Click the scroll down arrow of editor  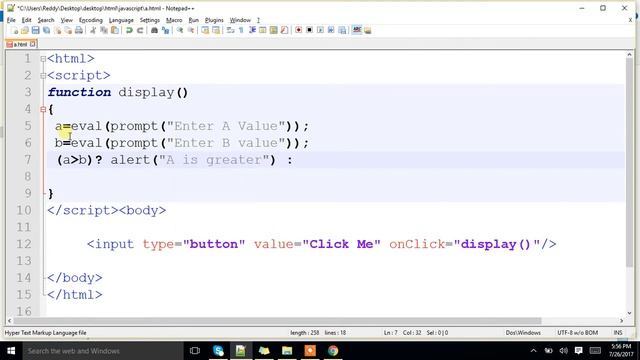(x=629, y=313)
